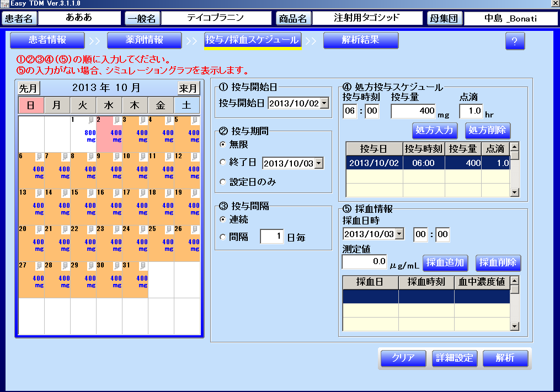
Task: Click the note icon on October 9 cell
Action: point(117,157)
